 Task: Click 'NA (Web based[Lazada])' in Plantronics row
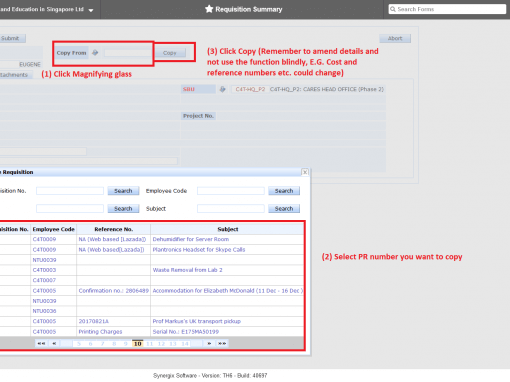[x=111, y=249]
